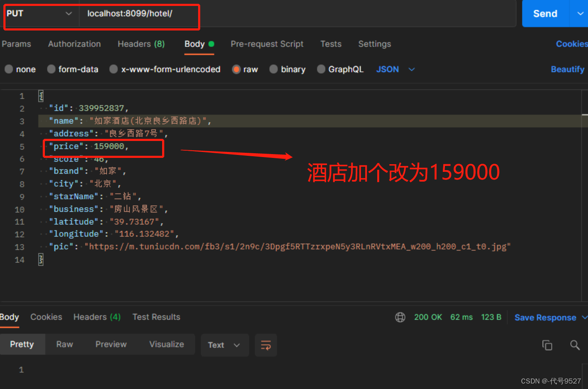Click the Body tab in response panel
The image size is (588, 389).
point(9,317)
